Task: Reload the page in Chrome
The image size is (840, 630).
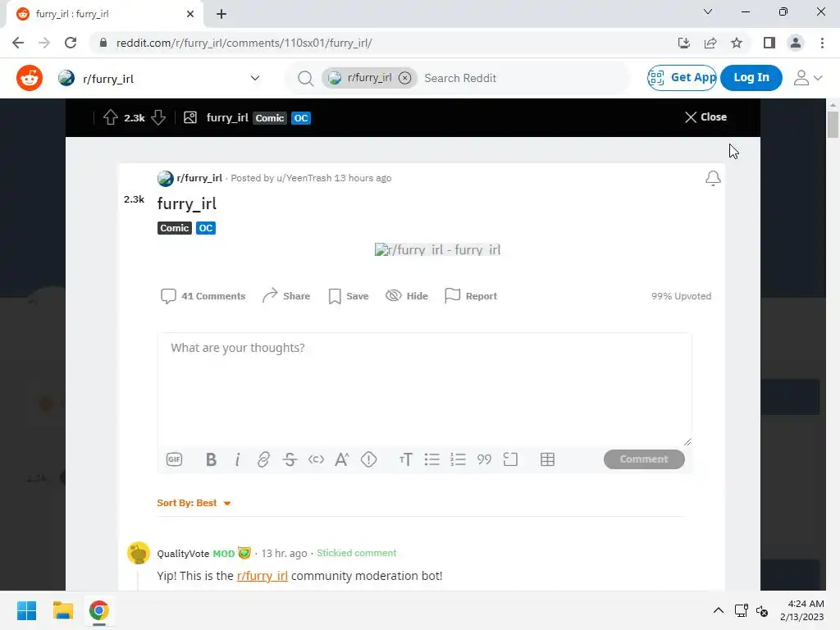Action: 71,43
